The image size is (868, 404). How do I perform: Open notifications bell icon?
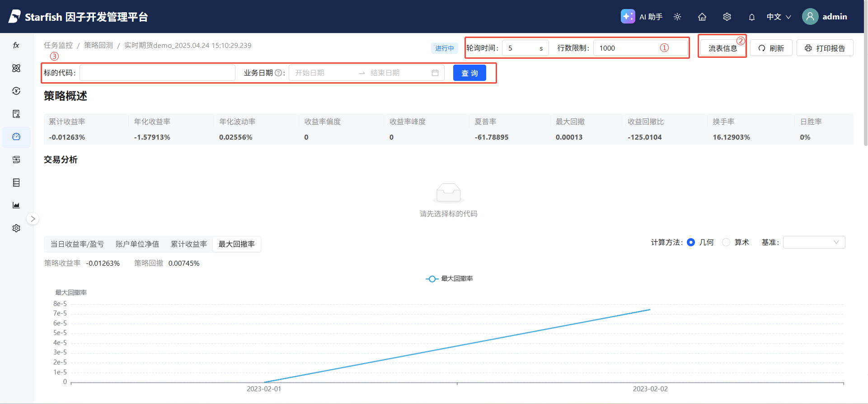[x=752, y=17]
